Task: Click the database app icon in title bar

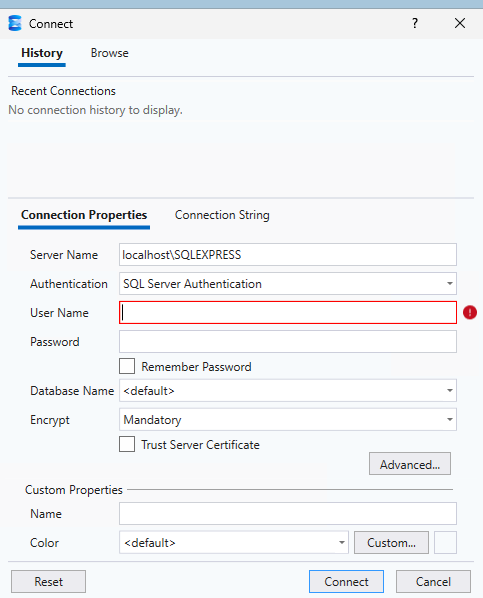Action: click(15, 23)
